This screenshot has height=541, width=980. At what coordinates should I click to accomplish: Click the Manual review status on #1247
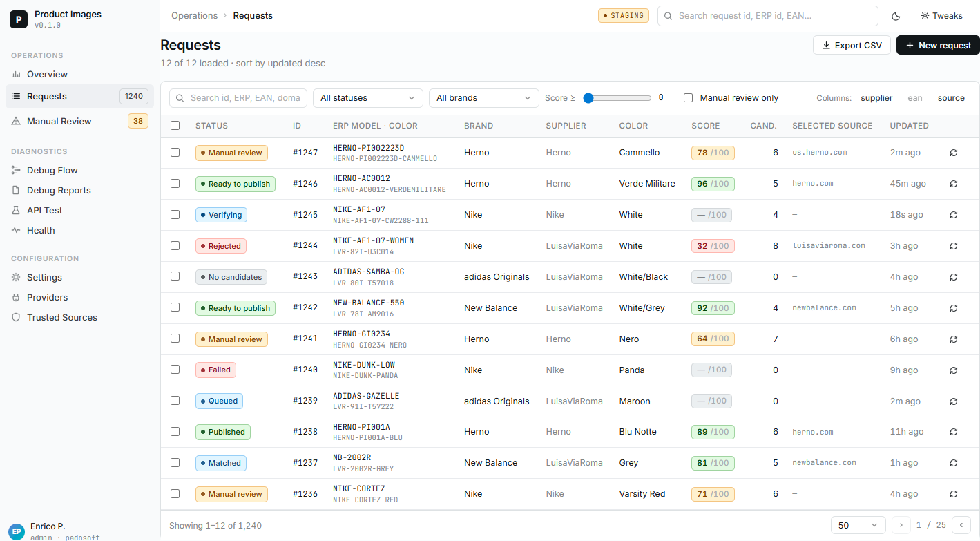click(x=231, y=153)
